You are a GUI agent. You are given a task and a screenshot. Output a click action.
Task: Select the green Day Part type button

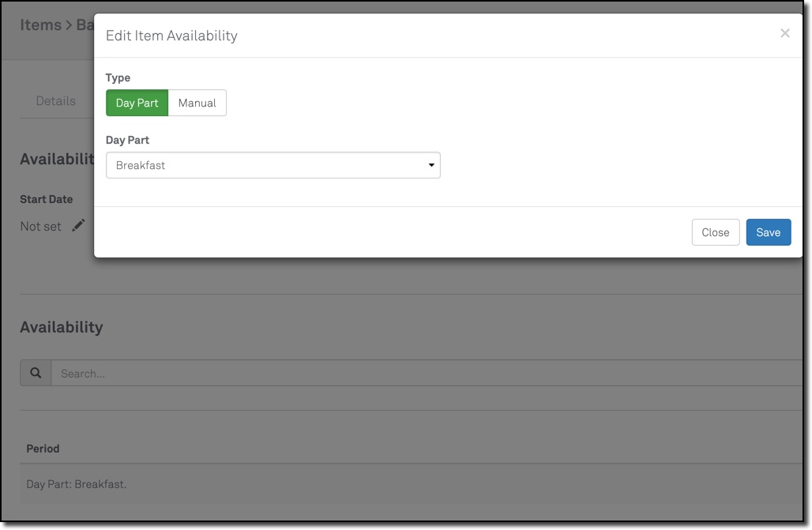[x=137, y=103]
